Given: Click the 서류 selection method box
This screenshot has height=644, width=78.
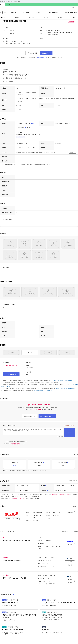Looking at the screenshot, I should (x=12, y=353).
